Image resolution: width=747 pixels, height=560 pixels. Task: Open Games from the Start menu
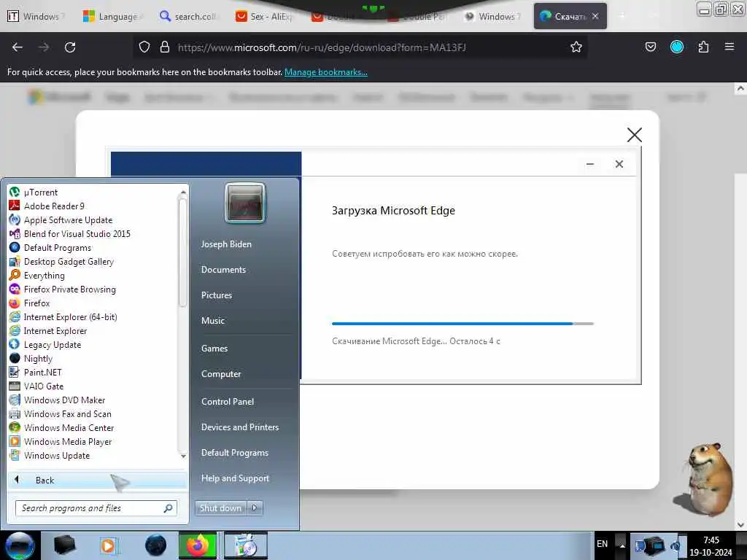click(214, 349)
